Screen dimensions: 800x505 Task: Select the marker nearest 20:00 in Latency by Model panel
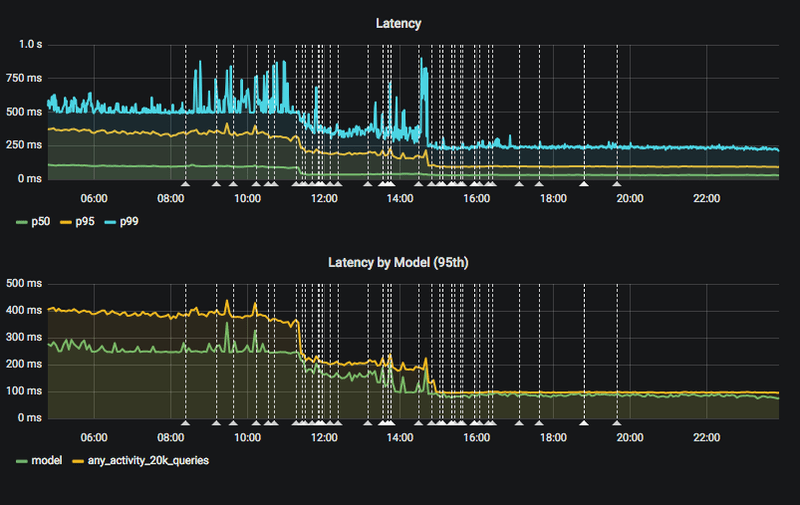click(x=617, y=423)
